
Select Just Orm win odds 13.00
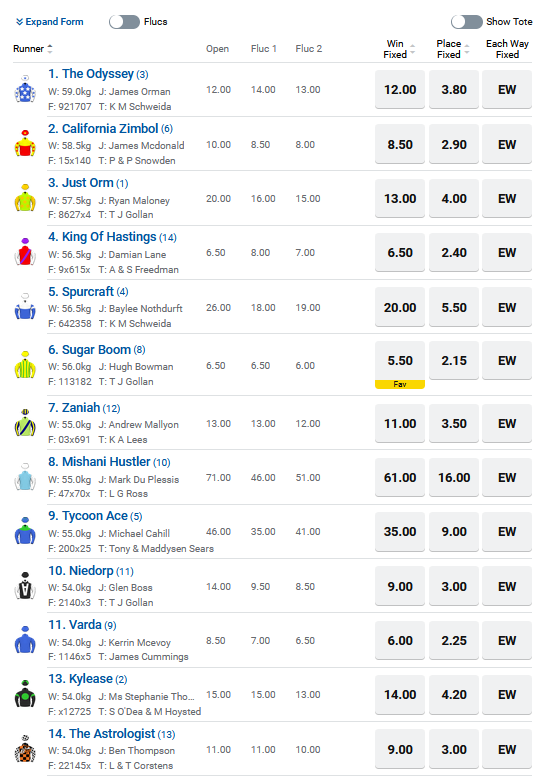point(400,199)
